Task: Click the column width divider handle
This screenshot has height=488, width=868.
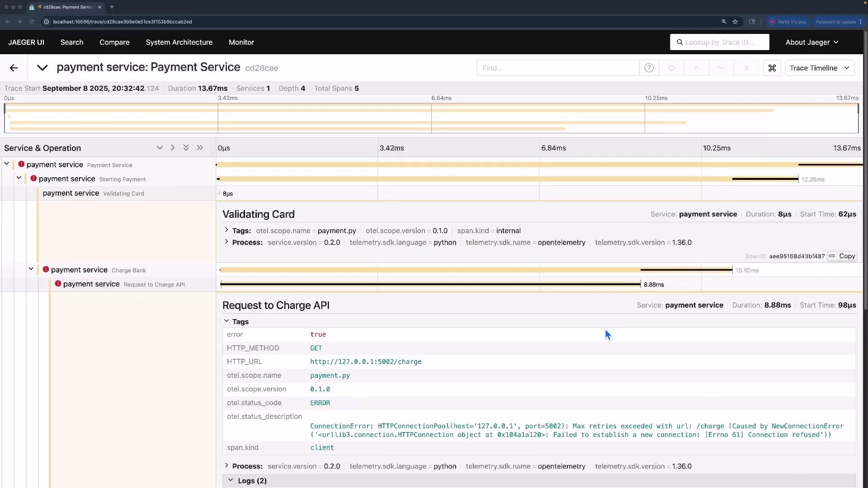Action: tap(212, 153)
